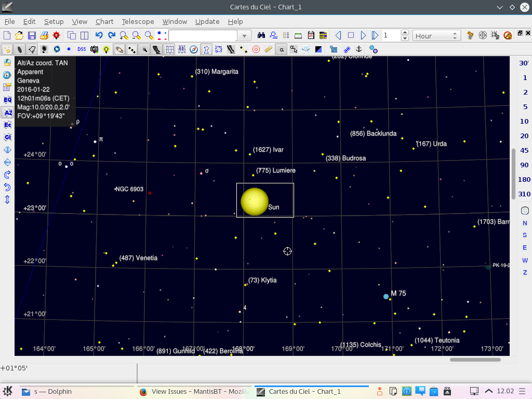Click the camera image display icon
Image resolution: width=532 pixels, height=399 pixels.
click(x=94, y=49)
